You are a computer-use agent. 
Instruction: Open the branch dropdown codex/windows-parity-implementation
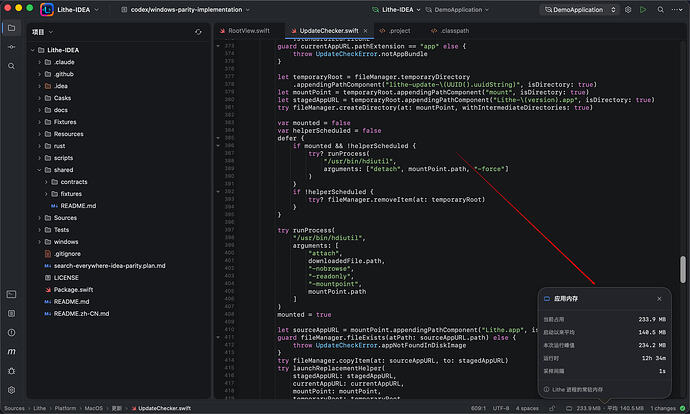pos(186,9)
